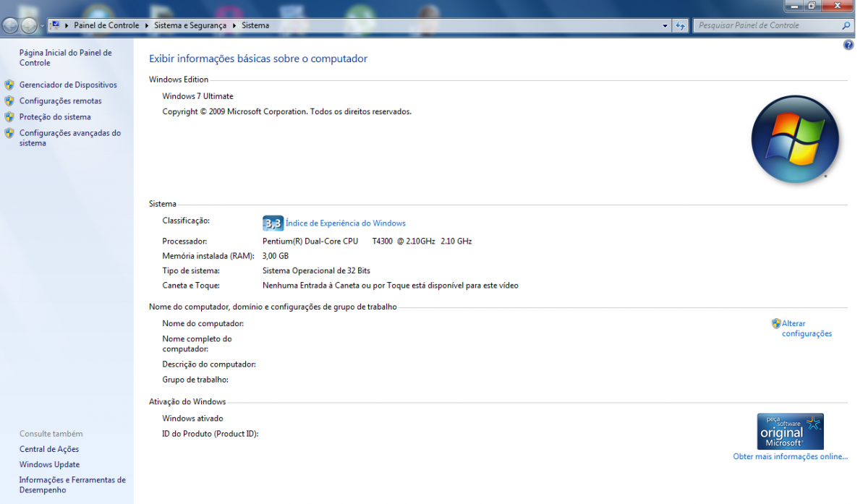Select the 'Sistema' breadcrumb
Image resolution: width=868 pixels, height=504 pixels.
point(255,25)
